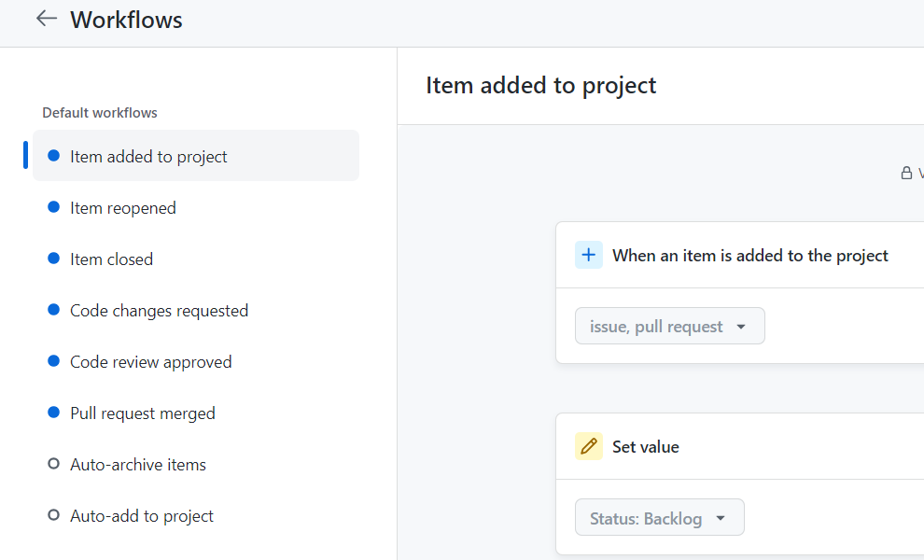Open the Item reopened workflow

tap(123, 208)
